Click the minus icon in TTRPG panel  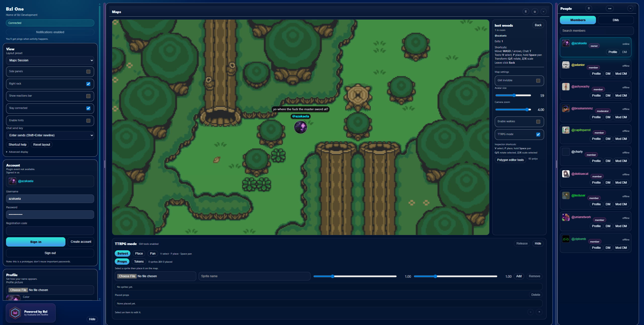pyautogui.click(x=531, y=312)
